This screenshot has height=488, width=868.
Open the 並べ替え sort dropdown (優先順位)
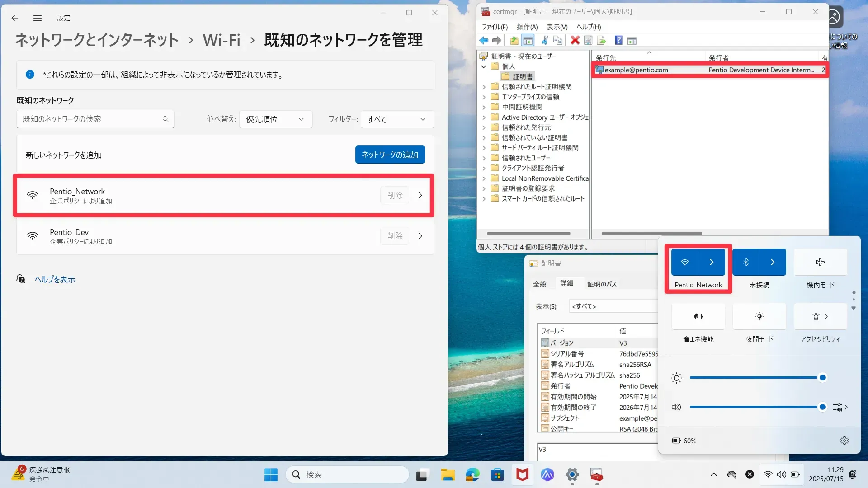pyautogui.click(x=275, y=119)
